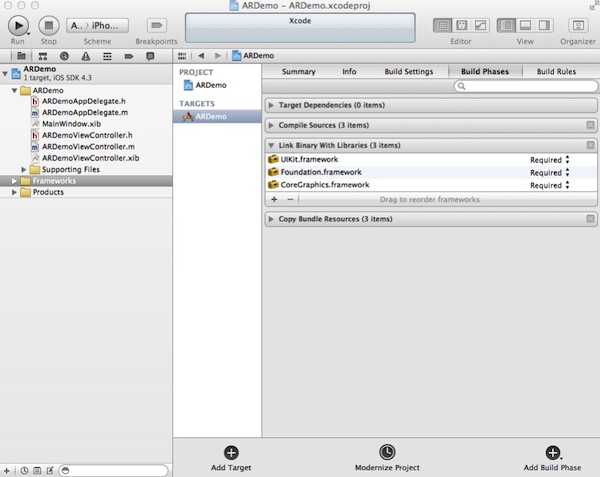
Task: Show the Debug navigator
Action: click(x=107, y=56)
